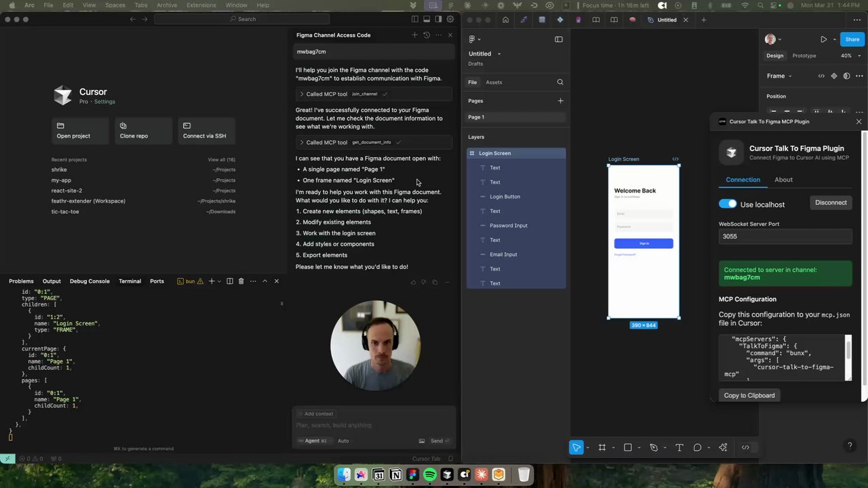Click Add context in chat

(x=315, y=413)
